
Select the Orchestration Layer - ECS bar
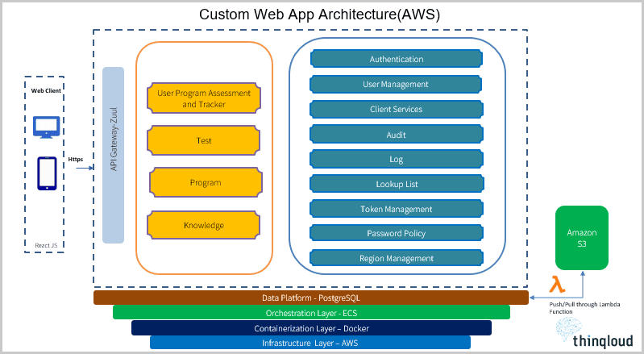pos(311,313)
